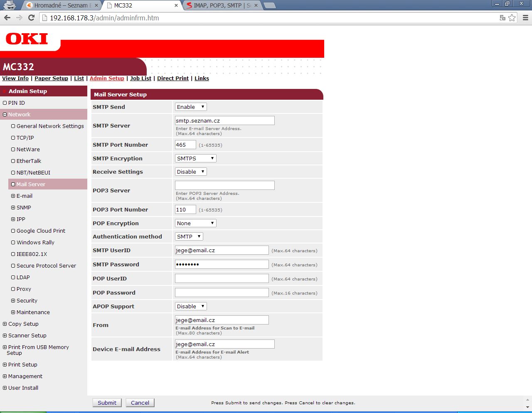532x413 pixels.
Task: Click the POP3 Server address field
Action: 225,185
